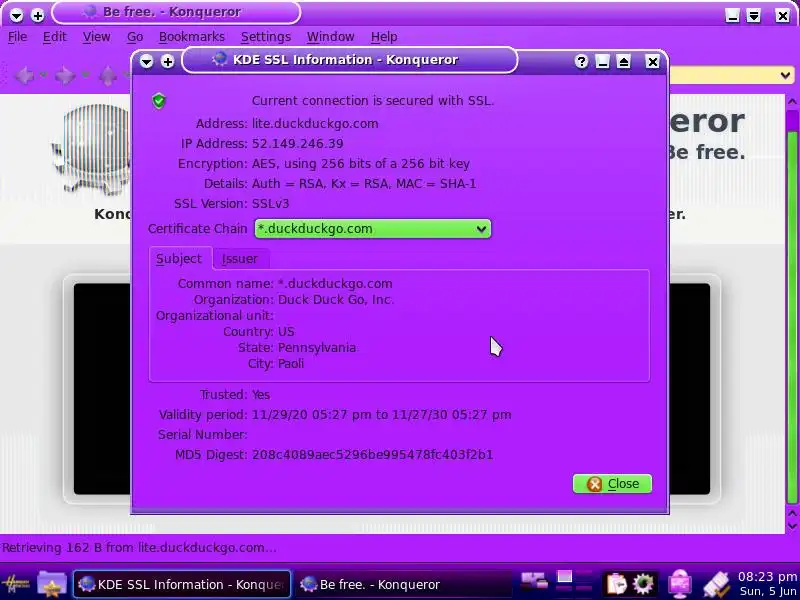
Task: Click the organization Duck Duck Go, Inc.
Action: point(336,299)
